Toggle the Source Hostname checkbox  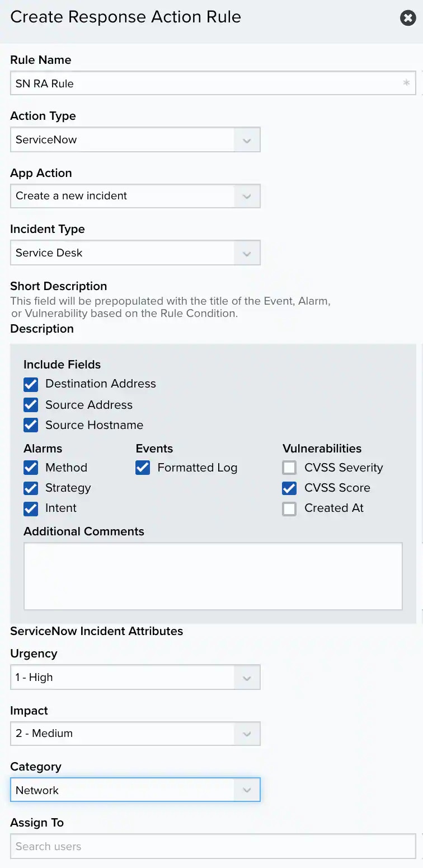tap(31, 425)
